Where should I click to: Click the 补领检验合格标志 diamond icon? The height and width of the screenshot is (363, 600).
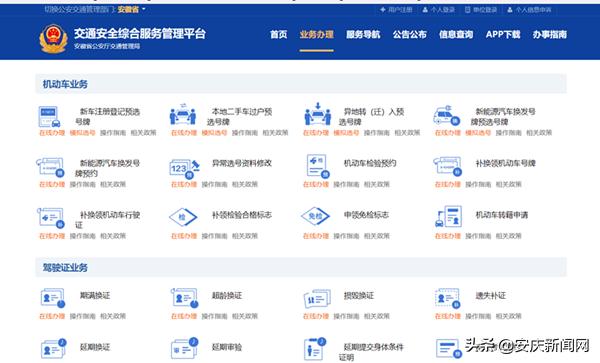point(183,217)
